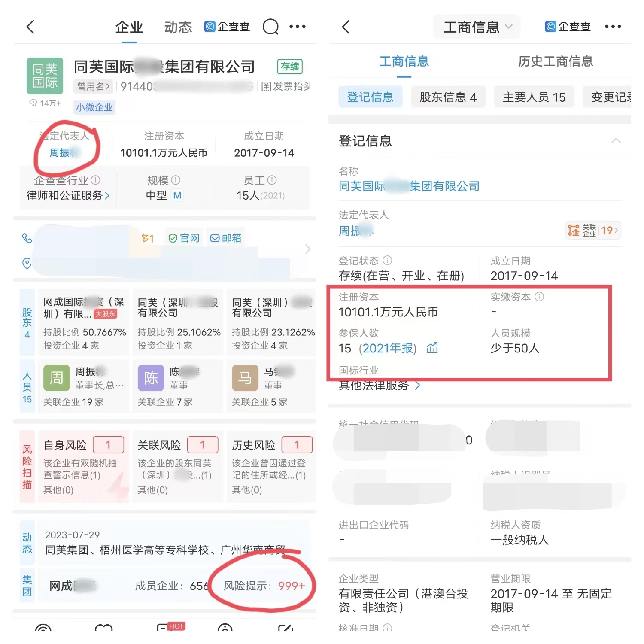The image size is (644, 644).
Task: Select the 股东信息 4 sub-tab
Action: pos(448,97)
